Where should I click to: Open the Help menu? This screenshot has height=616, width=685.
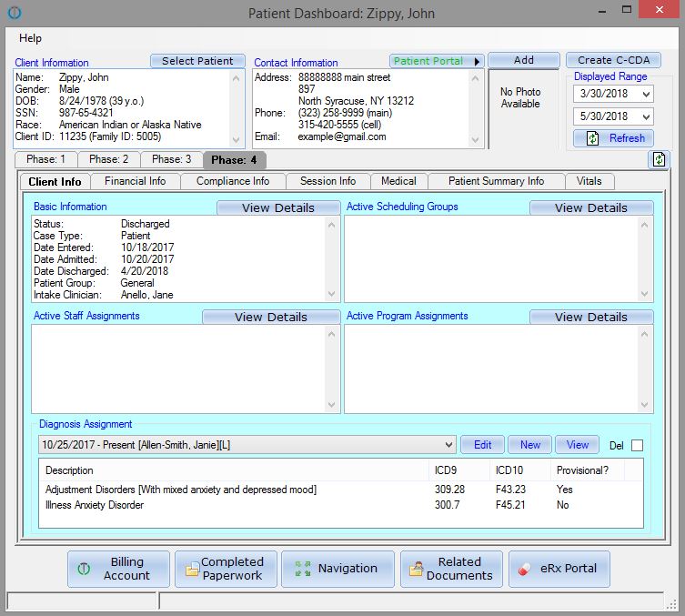coord(30,38)
